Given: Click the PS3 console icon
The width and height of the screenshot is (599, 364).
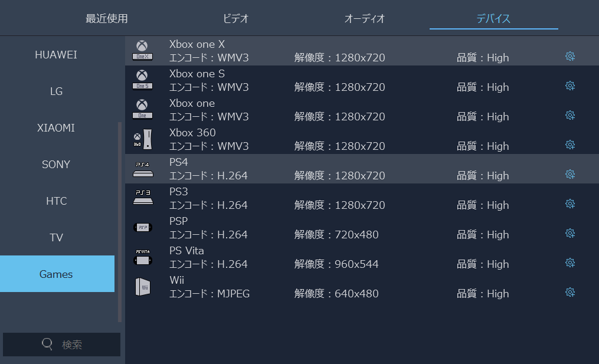Looking at the screenshot, I should pos(142,198).
